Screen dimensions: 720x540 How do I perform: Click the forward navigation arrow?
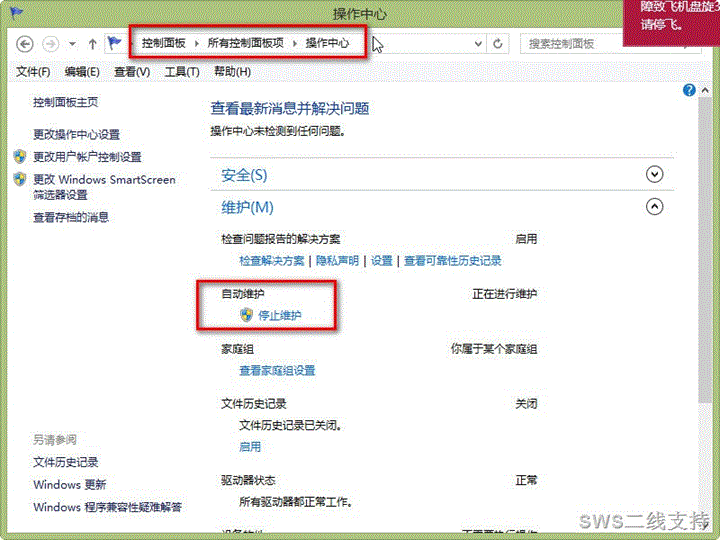click(50, 44)
